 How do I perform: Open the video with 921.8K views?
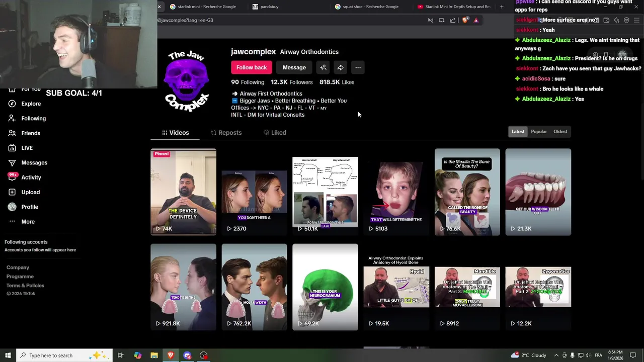click(x=183, y=287)
